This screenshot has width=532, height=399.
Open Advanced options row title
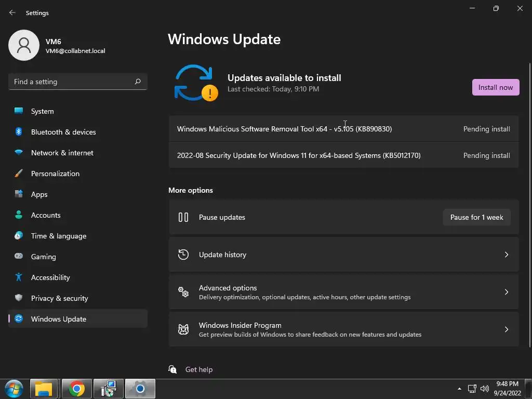[228, 288]
